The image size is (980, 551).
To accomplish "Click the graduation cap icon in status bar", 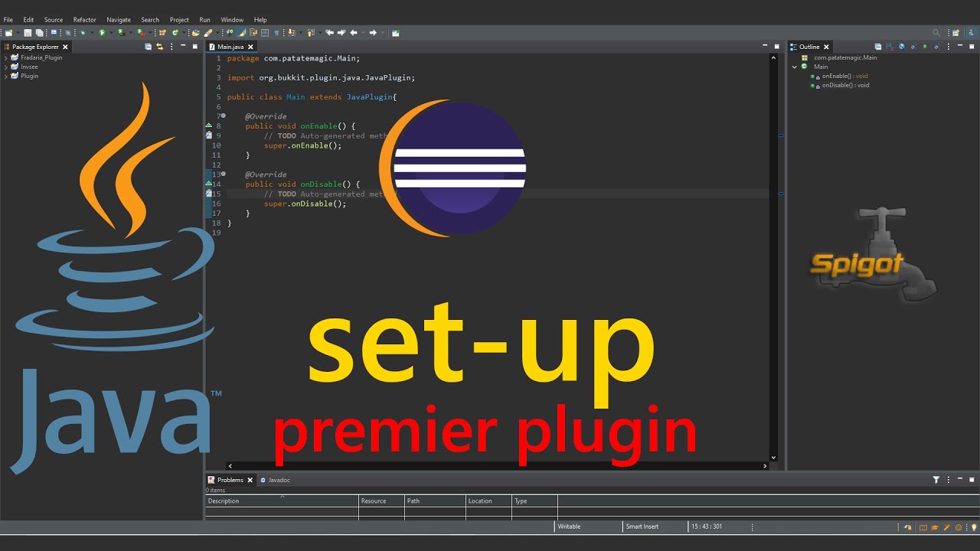I will 935,527.
